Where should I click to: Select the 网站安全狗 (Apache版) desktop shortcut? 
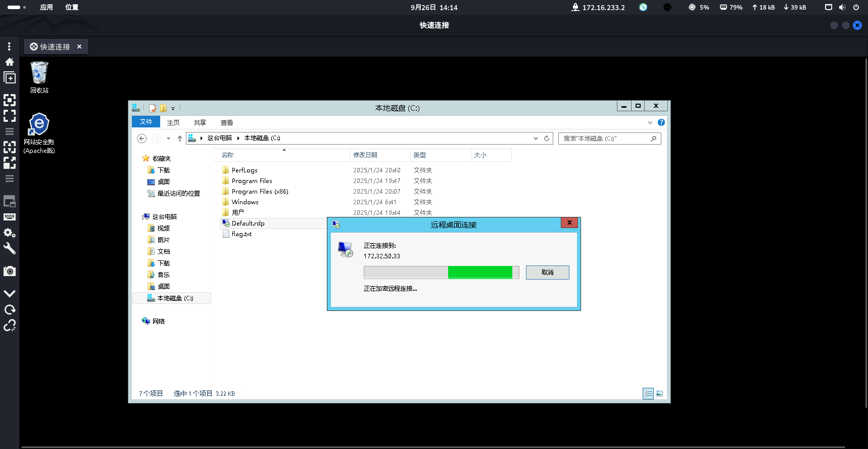pyautogui.click(x=39, y=133)
